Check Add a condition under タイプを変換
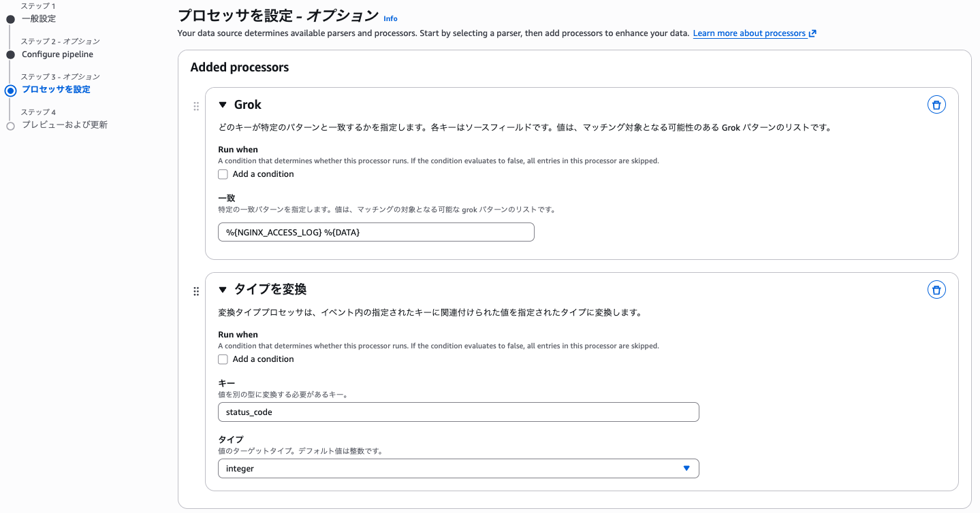 click(x=223, y=359)
